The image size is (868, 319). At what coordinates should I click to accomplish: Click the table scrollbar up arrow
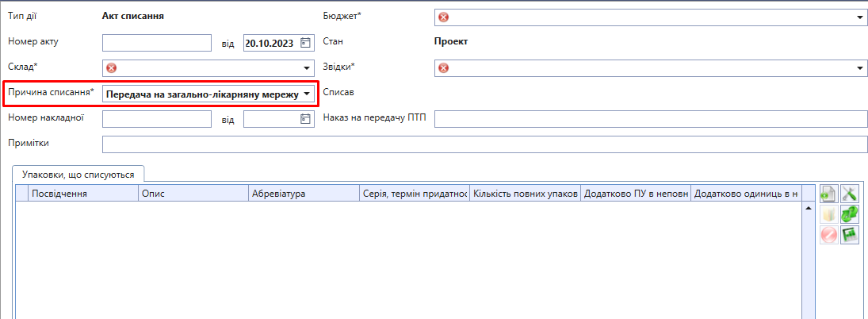point(808,208)
